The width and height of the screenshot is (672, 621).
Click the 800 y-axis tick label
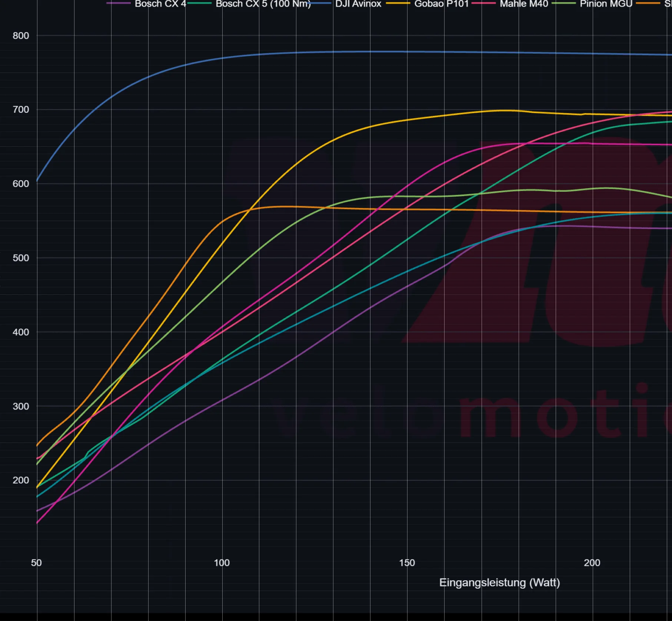coord(21,36)
